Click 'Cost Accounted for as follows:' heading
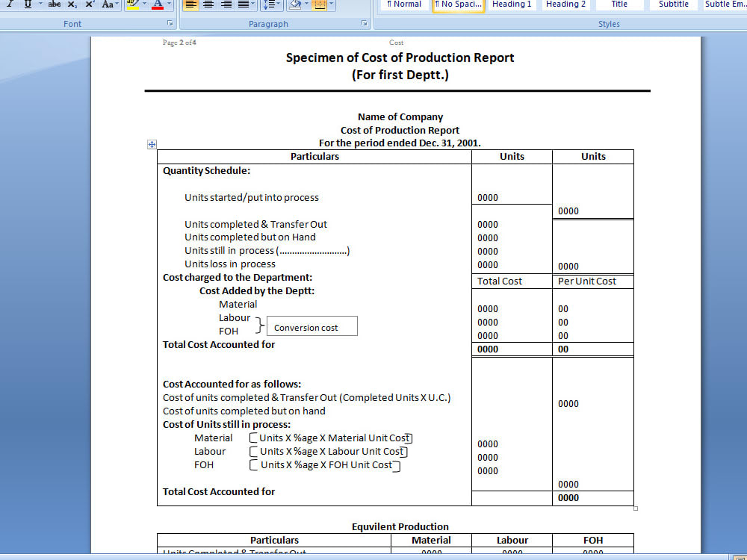 tap(232, 385)
